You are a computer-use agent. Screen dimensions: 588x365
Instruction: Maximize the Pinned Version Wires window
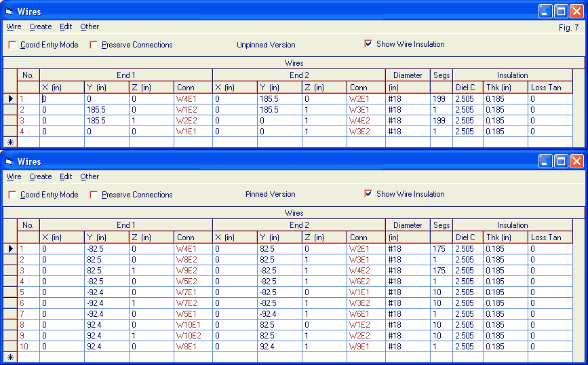561,161
